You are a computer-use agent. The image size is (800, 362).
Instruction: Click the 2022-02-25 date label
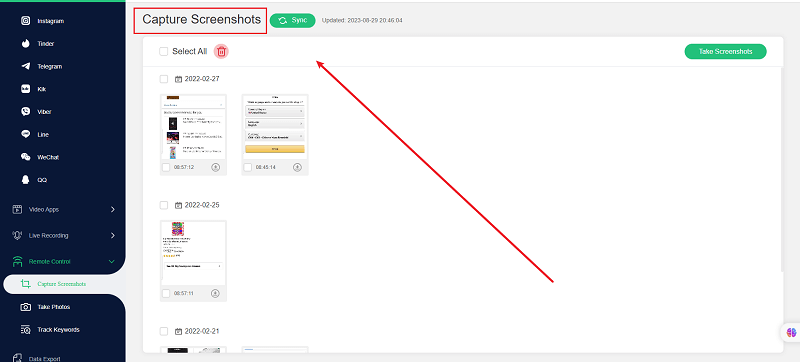click(x=202, y=205)
